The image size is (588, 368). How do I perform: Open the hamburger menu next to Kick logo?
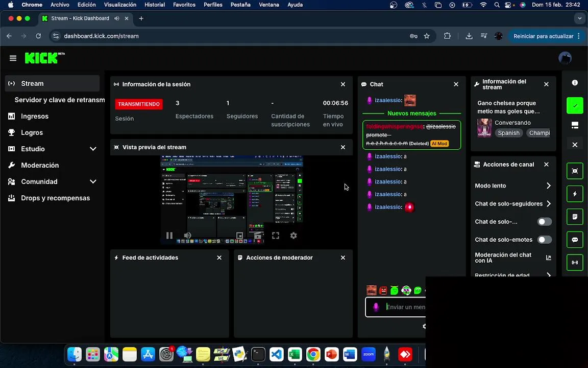click(x=13, y=58)
